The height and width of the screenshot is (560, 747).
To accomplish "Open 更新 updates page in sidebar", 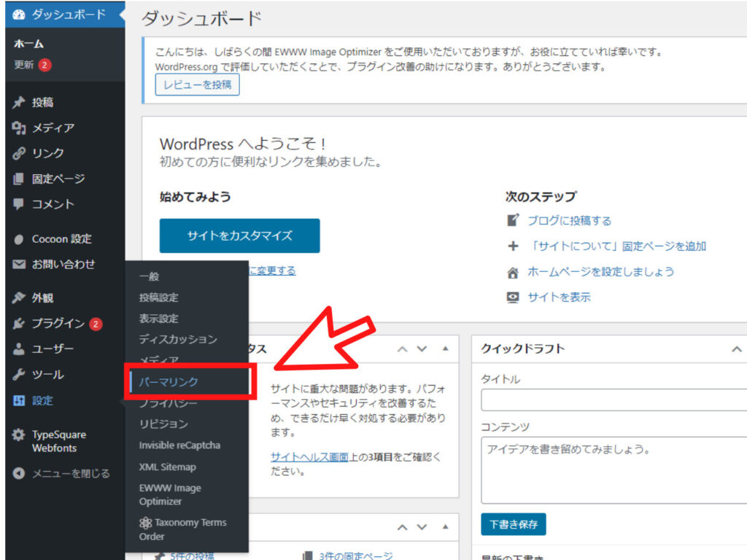I will [x=24, y=65].
